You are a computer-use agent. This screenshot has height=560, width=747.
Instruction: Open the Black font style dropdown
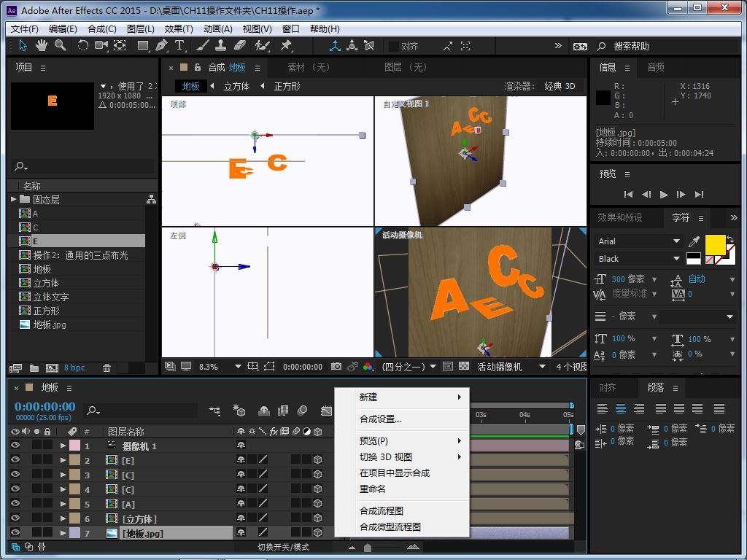coord(638,259)
